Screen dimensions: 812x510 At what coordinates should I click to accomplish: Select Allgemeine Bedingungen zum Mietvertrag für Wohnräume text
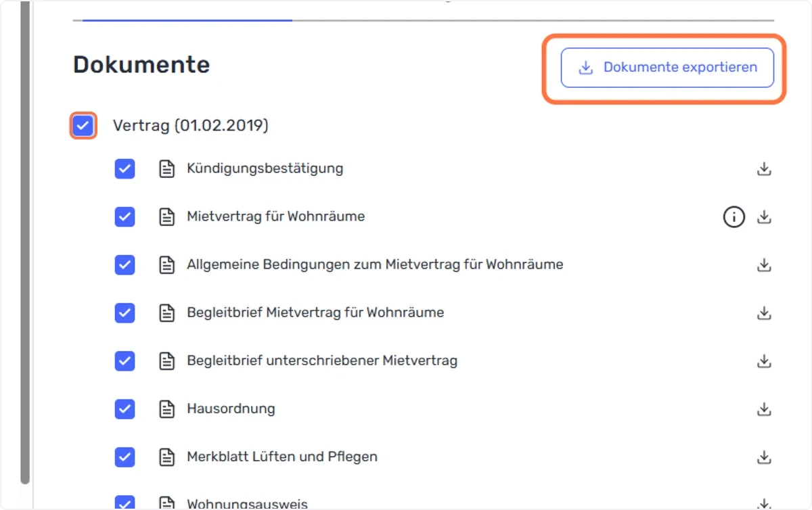click(375, 264)
